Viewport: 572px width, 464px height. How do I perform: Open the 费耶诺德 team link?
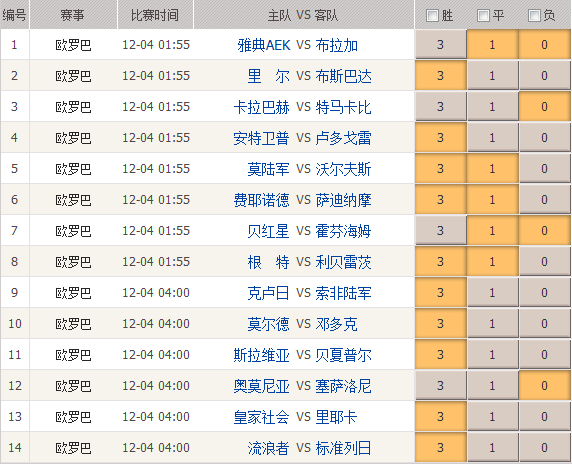(262, 200)
